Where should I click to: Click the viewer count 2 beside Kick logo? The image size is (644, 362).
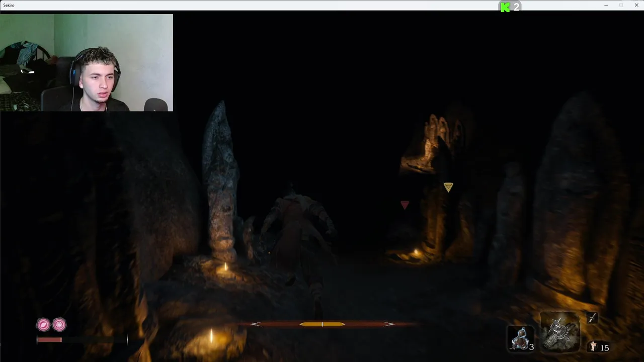pos(516,7)
